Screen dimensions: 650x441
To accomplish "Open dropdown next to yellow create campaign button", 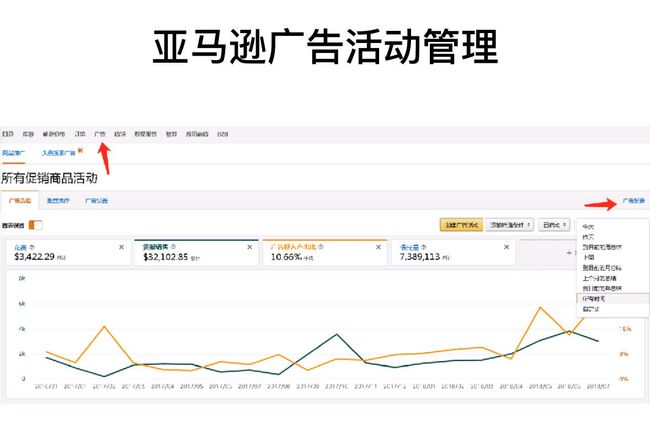I will coord(509,225).
